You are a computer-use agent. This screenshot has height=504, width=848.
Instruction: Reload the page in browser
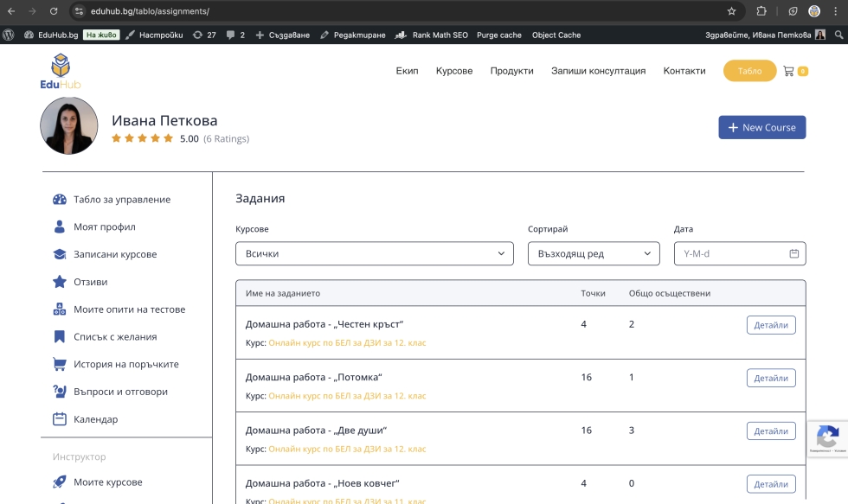(54, 11)
